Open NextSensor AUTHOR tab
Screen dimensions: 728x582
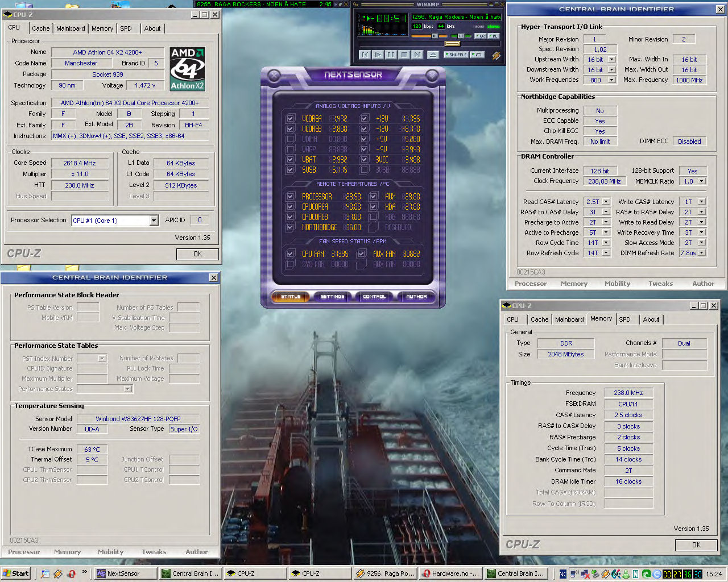[416, 296]
